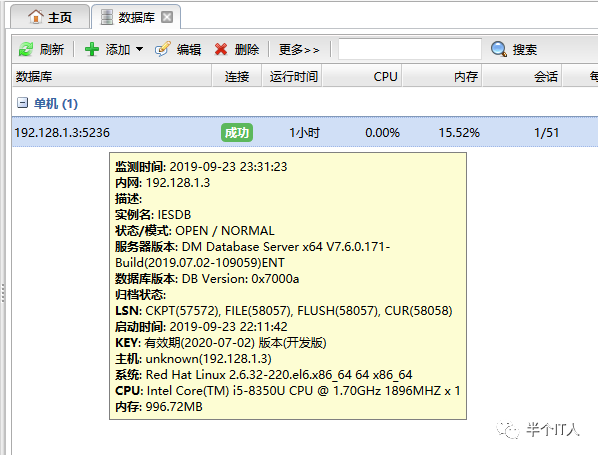Click the green Refresh (刷新) icon
This screenshot has width=598, height=455.
(26, 50)
